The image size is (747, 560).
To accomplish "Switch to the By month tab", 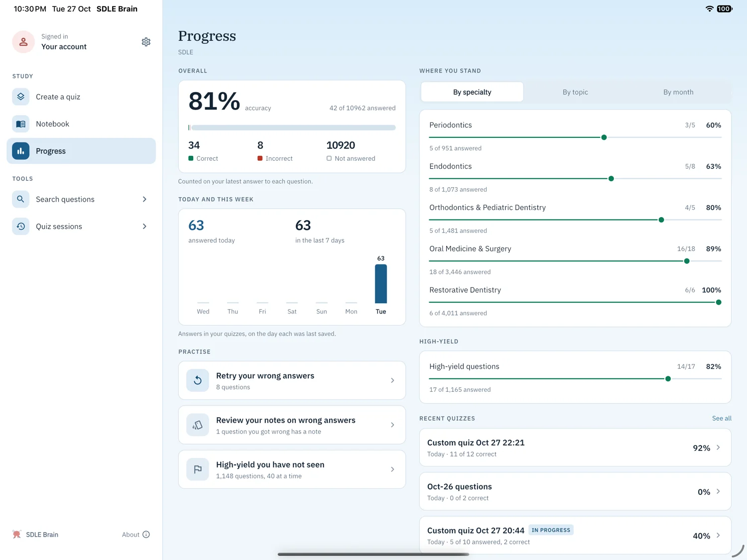I will click(x=678, y=92).
